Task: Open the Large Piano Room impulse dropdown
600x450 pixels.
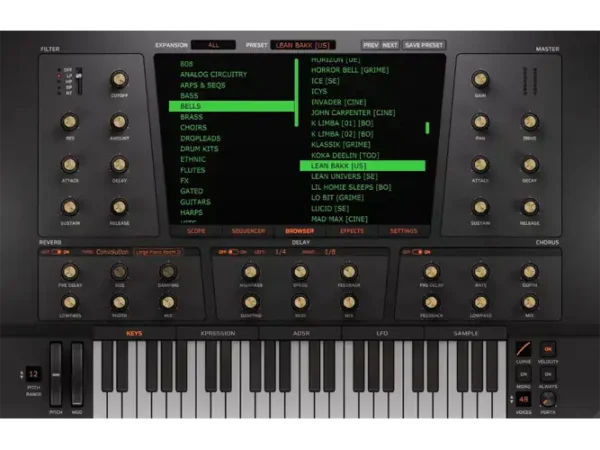Action: [x=158, y=252]
